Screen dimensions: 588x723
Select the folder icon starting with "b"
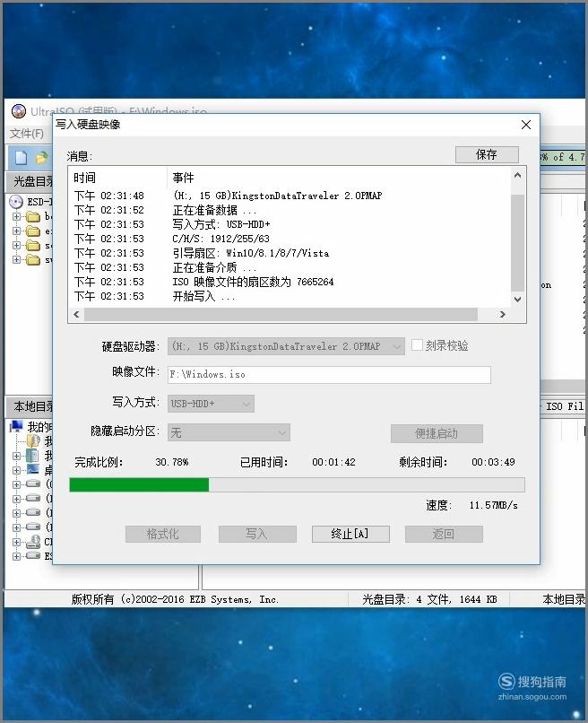(x=33, y=216)
